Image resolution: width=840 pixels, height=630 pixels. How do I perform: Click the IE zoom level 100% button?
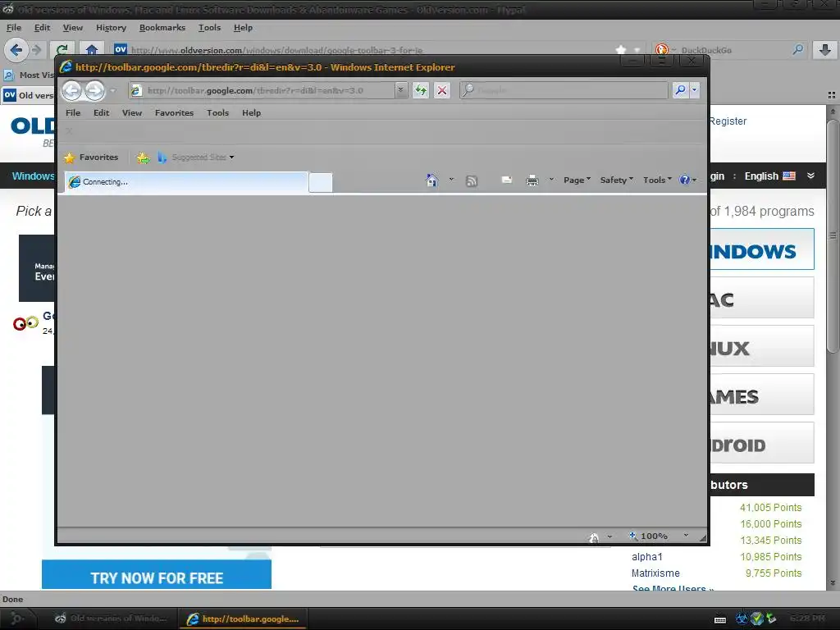[x=650, y=536]
